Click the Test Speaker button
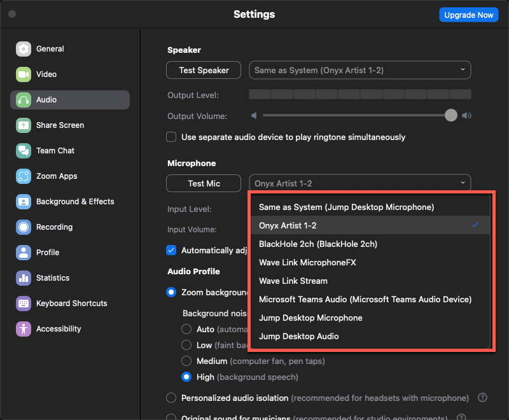This screenshot has width=509, height=420. [204, 70]
